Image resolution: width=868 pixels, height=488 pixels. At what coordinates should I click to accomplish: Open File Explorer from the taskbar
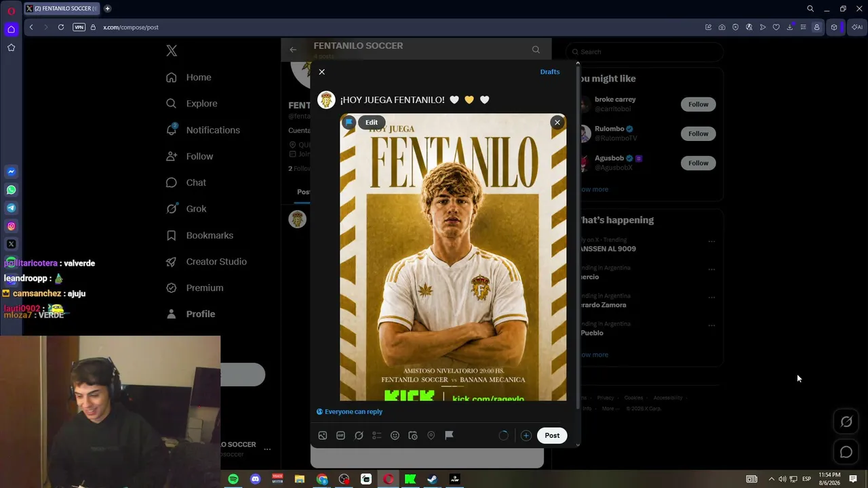pos(299,479)
